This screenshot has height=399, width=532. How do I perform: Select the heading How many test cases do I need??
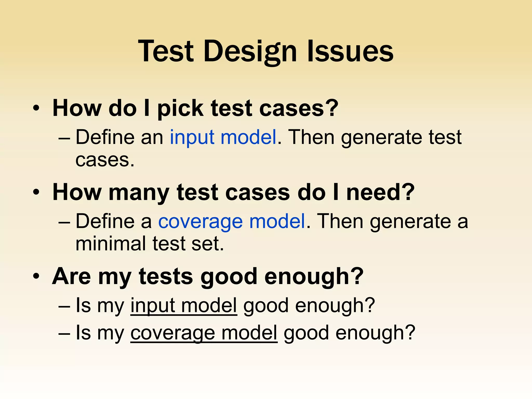pyautogui.click(x=234, y=192)
